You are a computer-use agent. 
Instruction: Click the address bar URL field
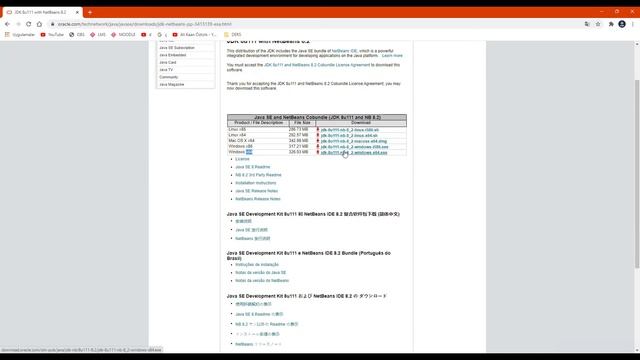click(314, 24)
